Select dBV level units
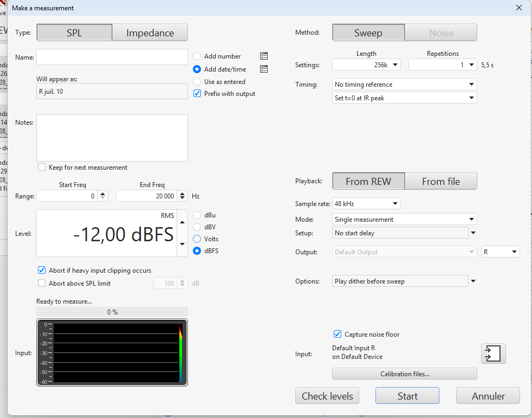The image size is (532, 418). click(x=197, y=227)
